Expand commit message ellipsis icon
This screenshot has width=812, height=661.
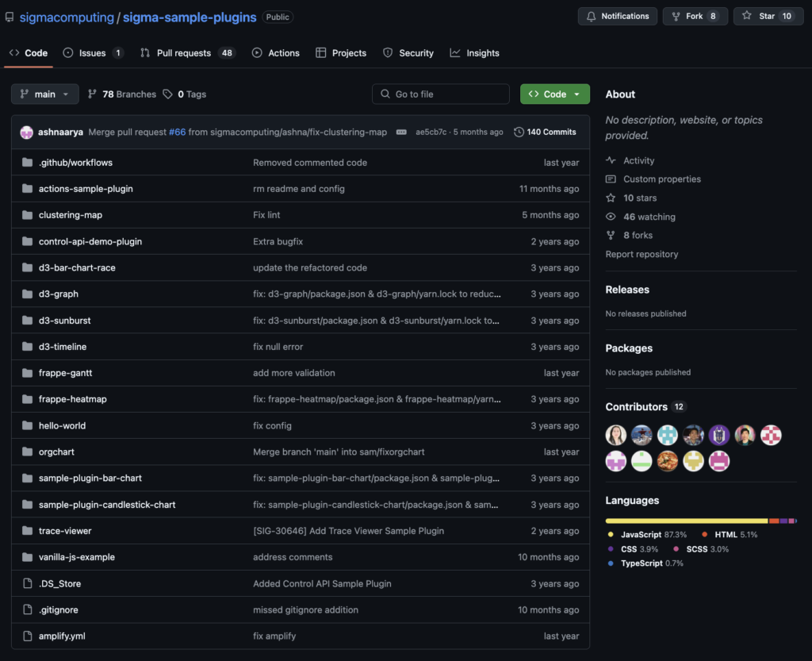[401, 132]
